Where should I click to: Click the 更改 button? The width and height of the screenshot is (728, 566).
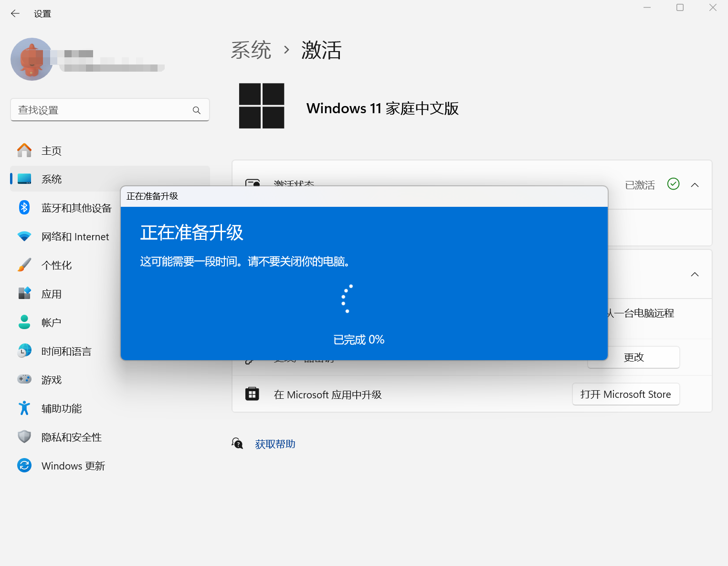633,357
